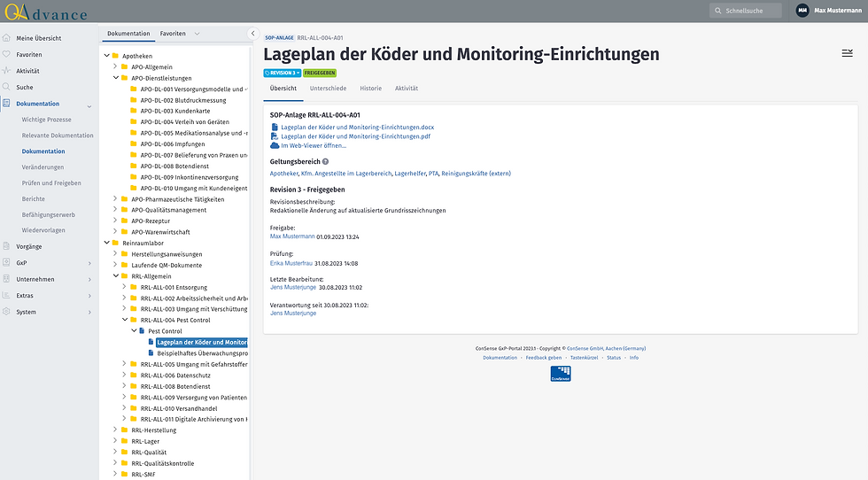Open Erika Musterfrau link under Prüfung

[x=291, y=263]
